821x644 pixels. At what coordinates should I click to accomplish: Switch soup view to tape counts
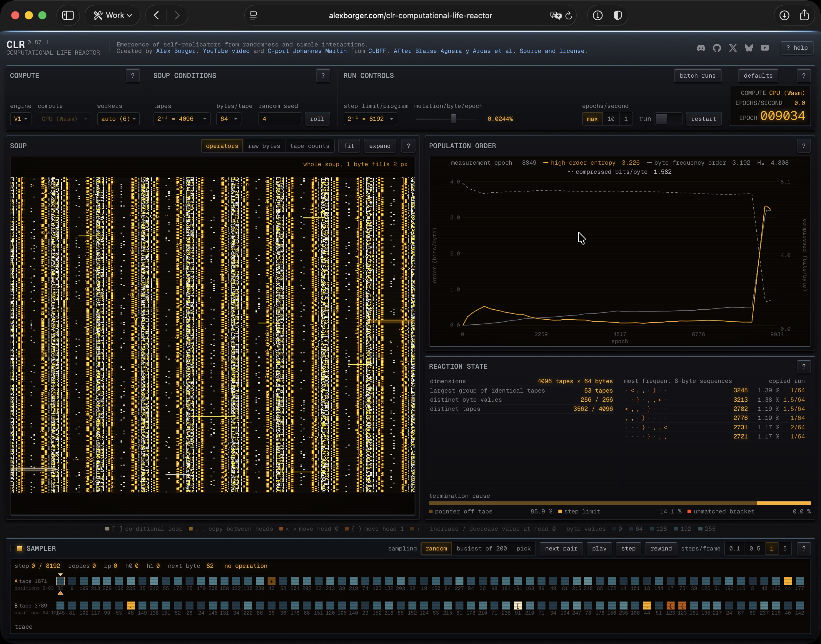[309, 146]
